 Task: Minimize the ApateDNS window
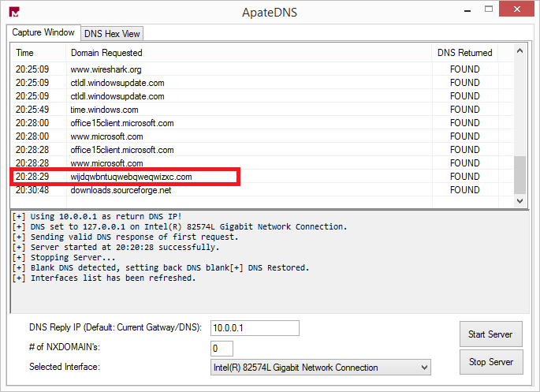click(467, 10)
